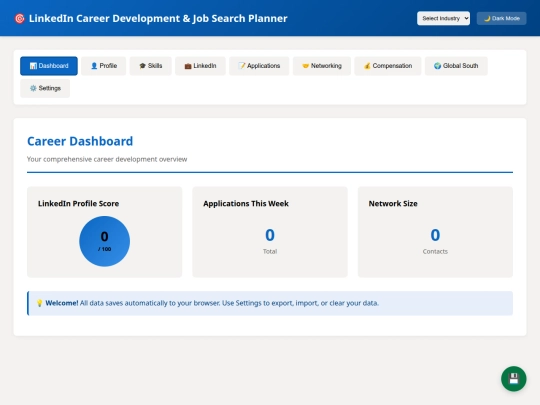Click the Welcome message banner text

(x=212, y=303)
